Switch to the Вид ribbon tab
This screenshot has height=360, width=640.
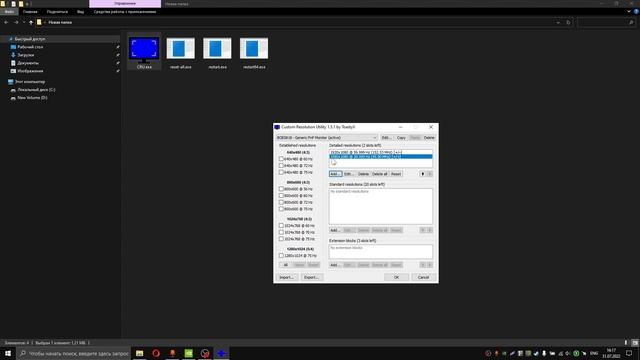(80, 12)
